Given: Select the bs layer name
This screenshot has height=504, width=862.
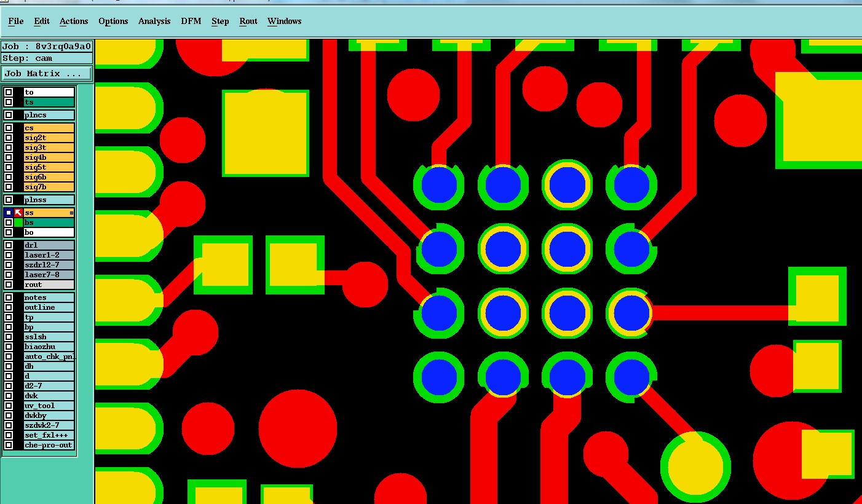Looking at the screenshot, I should [x=49, y=222].
